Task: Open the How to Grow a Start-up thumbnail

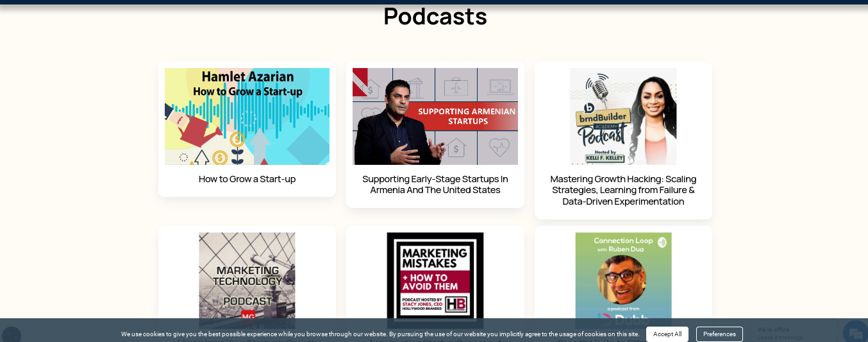Action: tap(247, 116)
